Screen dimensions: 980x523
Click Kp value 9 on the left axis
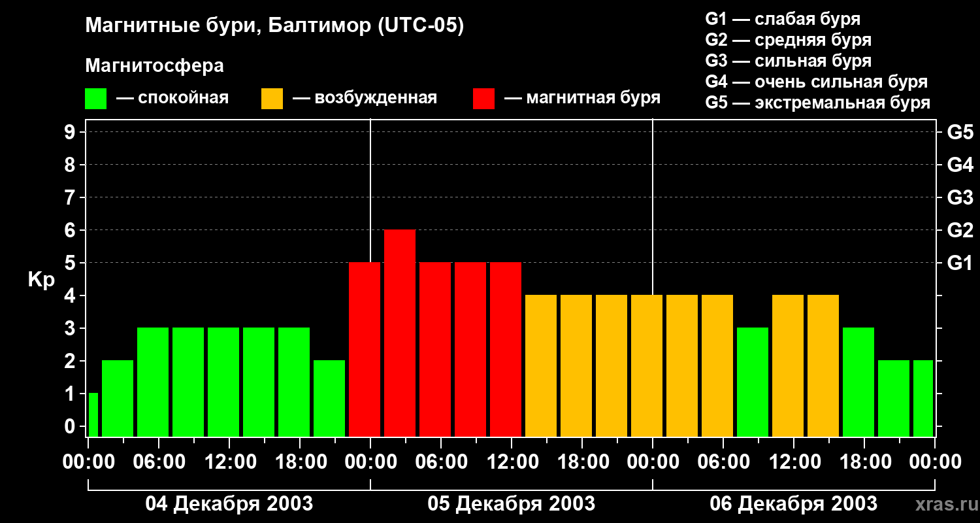(71, 132)
